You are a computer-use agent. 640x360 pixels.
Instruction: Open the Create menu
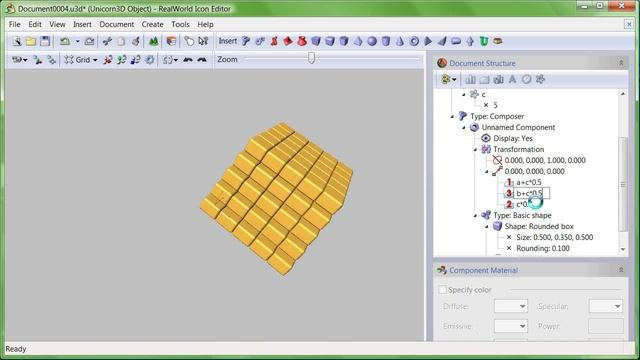153,24
